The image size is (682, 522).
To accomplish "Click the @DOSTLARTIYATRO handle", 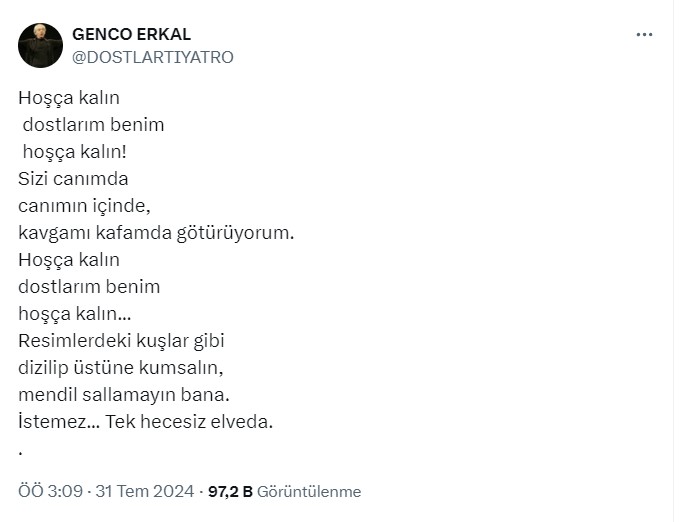I will [152, 57].
